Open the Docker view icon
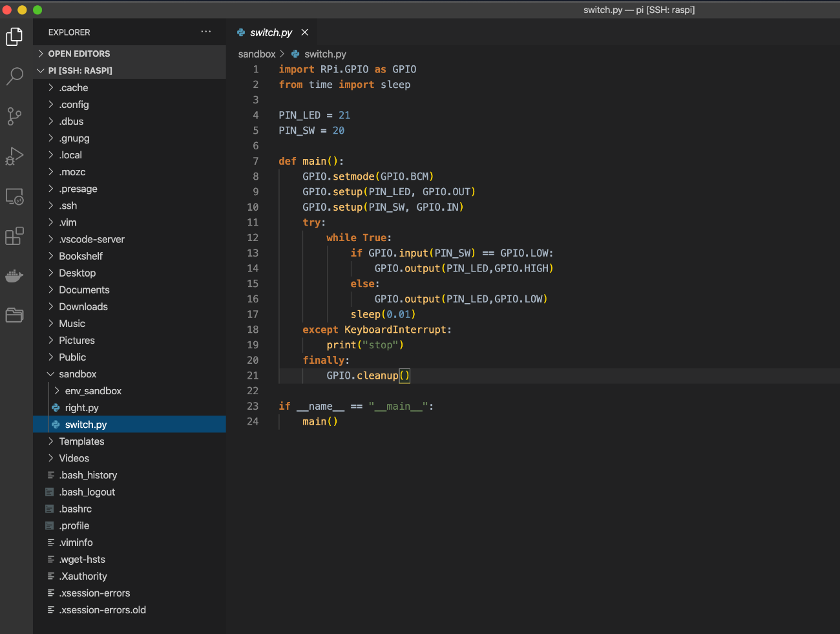The width and height of the screenshot is (840, 634). coord(14,276)
